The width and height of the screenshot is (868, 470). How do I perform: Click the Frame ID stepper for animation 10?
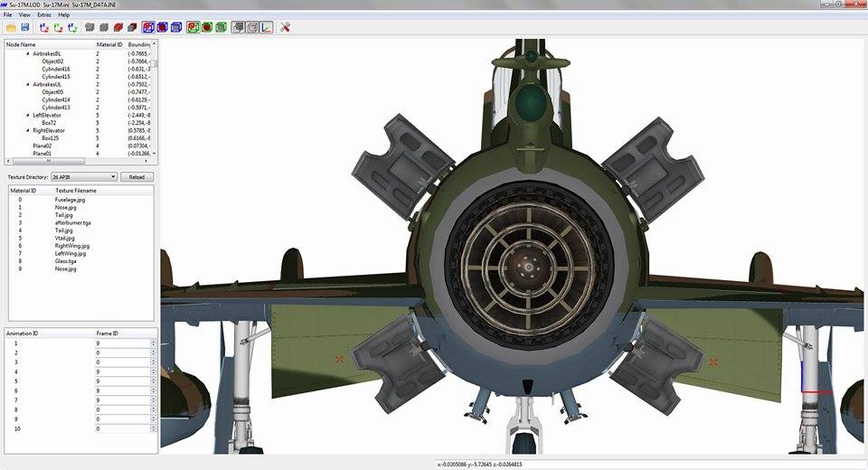point(154,429)
